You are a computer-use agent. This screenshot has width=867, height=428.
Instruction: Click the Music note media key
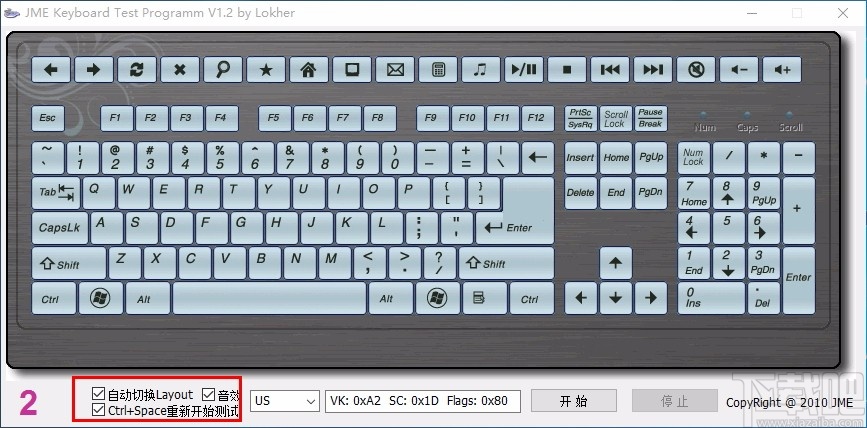[480, 70]
